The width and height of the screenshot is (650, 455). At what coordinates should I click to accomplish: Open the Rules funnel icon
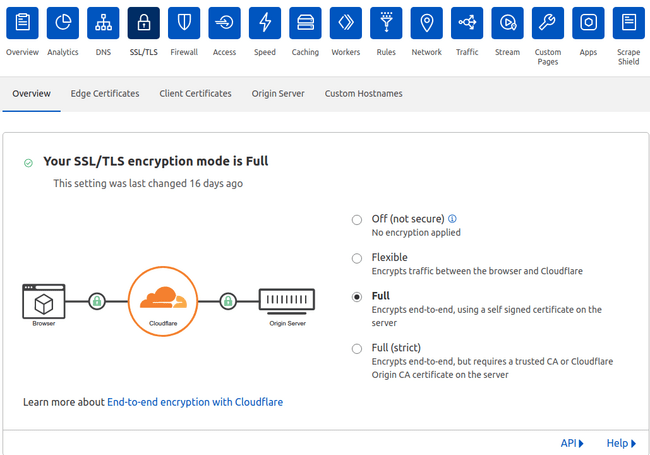pyautogui.click(x=386, y=23)
